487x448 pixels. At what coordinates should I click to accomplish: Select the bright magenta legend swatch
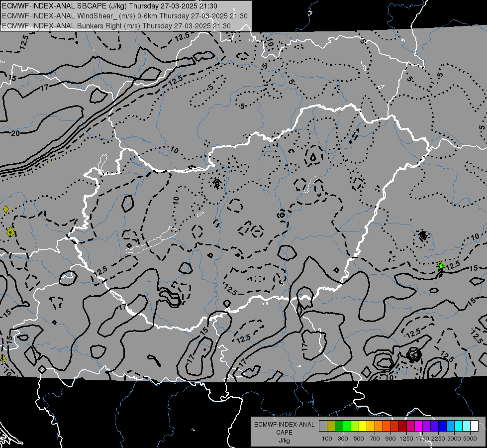(x=419, y=426)
